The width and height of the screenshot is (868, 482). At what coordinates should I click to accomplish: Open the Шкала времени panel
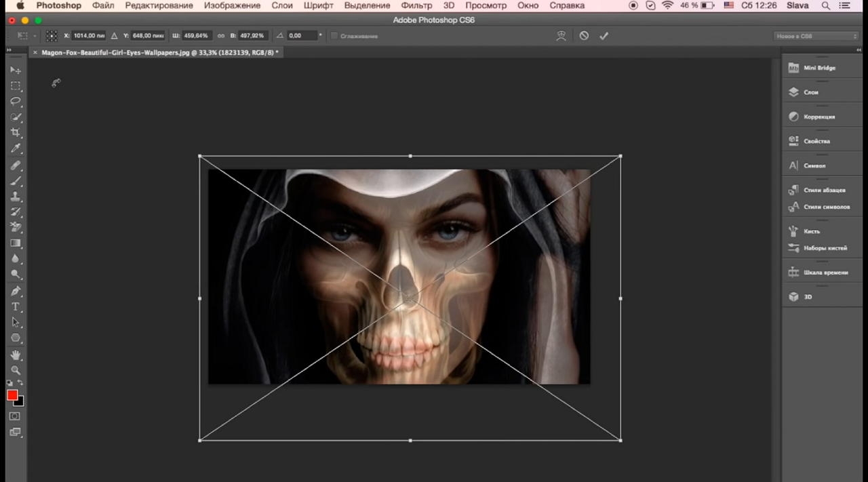[821, 273]
